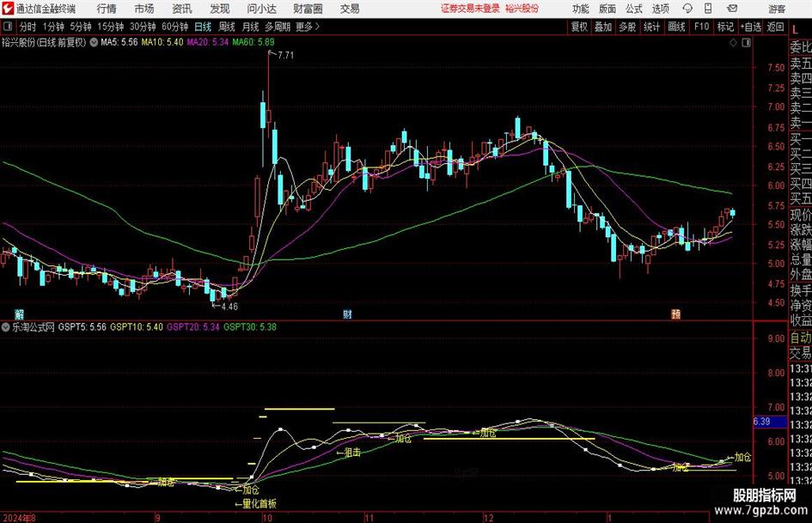Click the Tongdaxin red logo icon
The height and width of the screenshot is (523, 812).
click(8, 9)
